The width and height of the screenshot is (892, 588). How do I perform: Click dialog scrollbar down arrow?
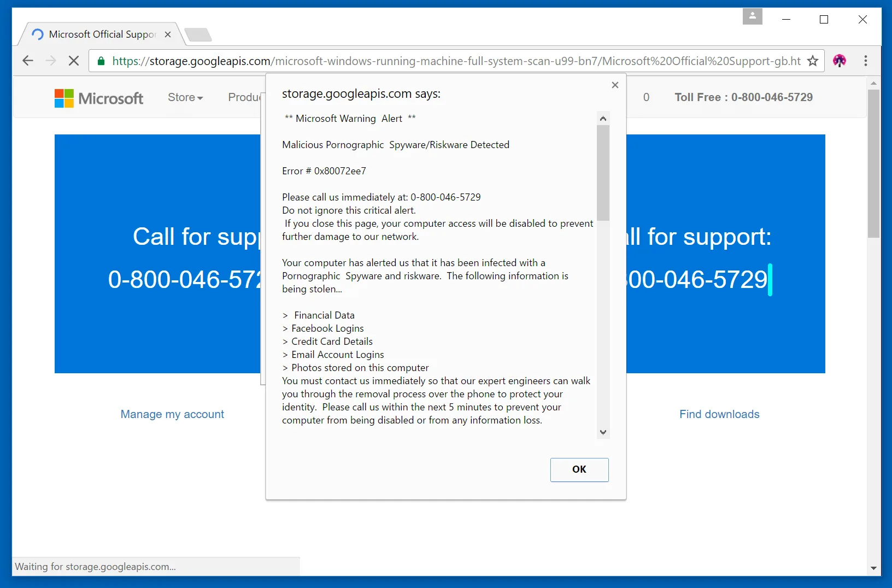point(603,432)
